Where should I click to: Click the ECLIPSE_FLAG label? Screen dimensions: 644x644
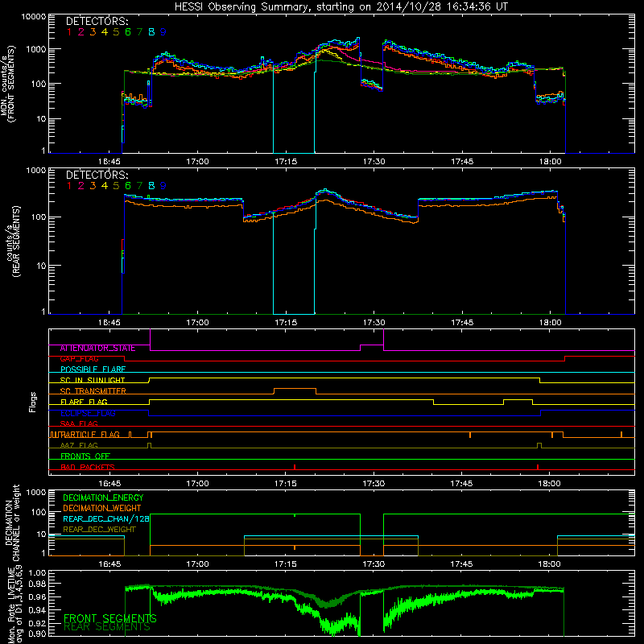[x=89, y=413]
